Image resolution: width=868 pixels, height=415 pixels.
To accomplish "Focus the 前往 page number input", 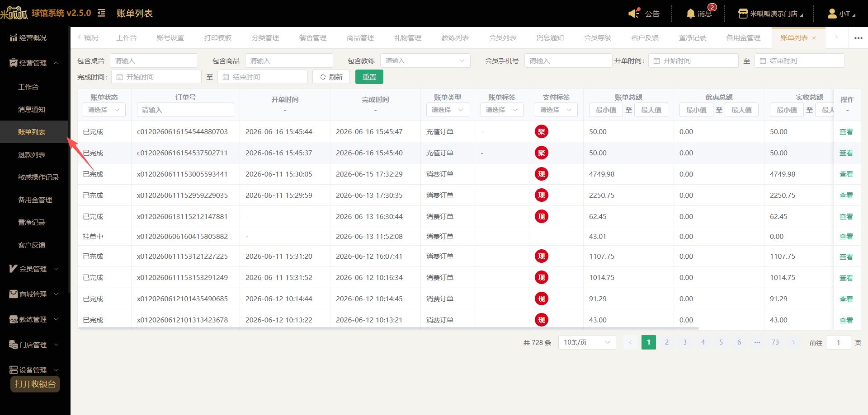I will [x=838, y=342].
